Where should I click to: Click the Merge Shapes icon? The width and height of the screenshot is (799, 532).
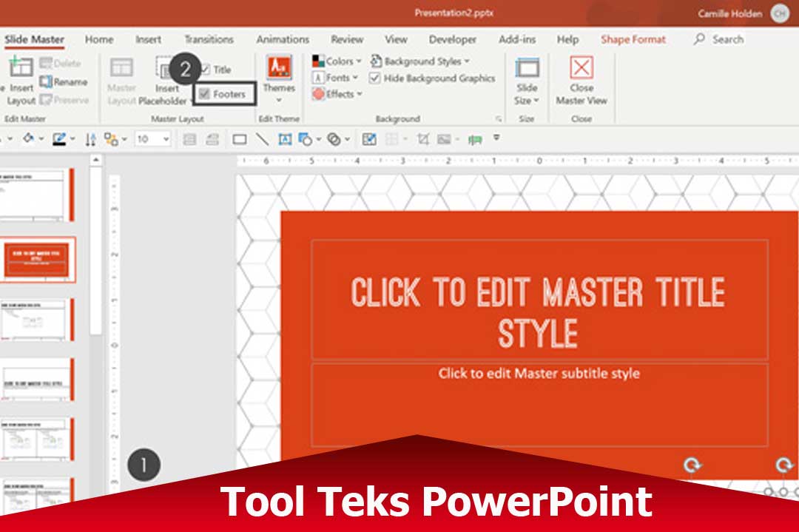point(334,139)
